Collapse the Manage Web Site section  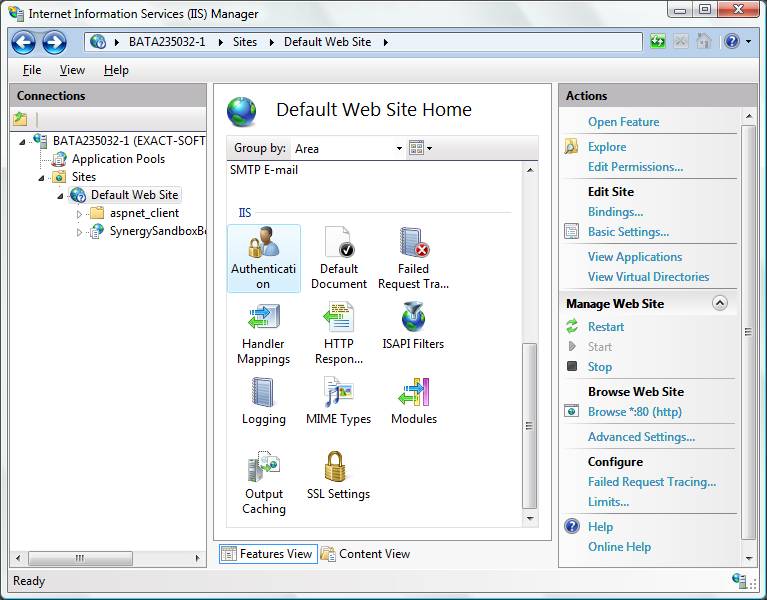pos(719,303)
